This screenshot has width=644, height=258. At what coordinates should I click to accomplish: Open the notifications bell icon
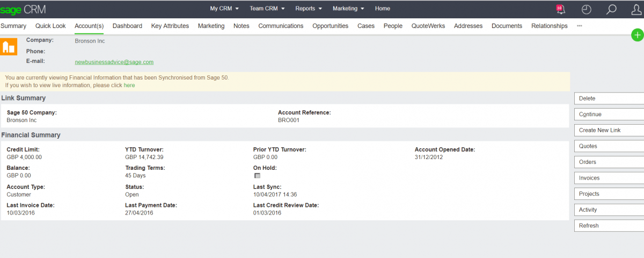pyautogui.click(x=560, y=9)
